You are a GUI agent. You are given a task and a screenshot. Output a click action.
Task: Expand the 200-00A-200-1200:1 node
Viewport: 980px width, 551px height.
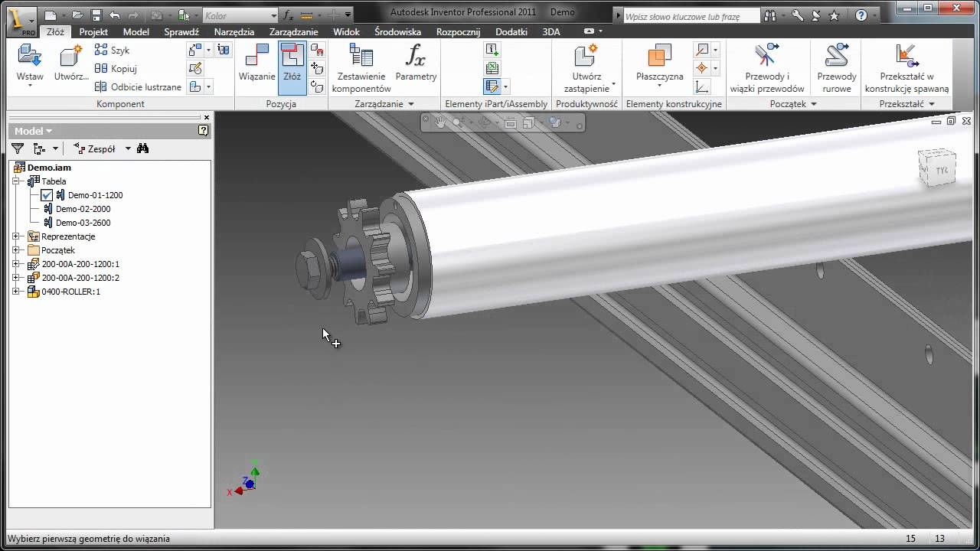click(15, 264)
